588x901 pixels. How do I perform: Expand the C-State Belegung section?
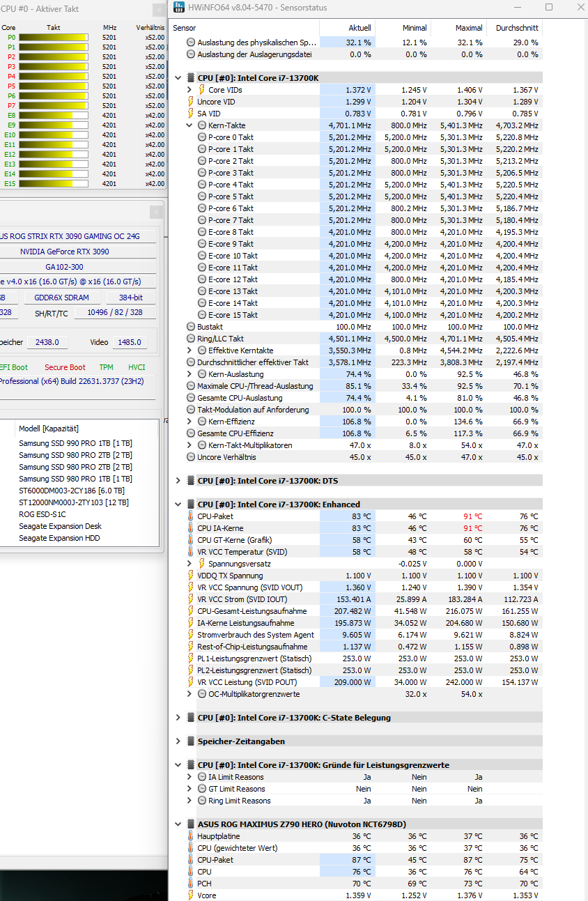coord(178,718)
